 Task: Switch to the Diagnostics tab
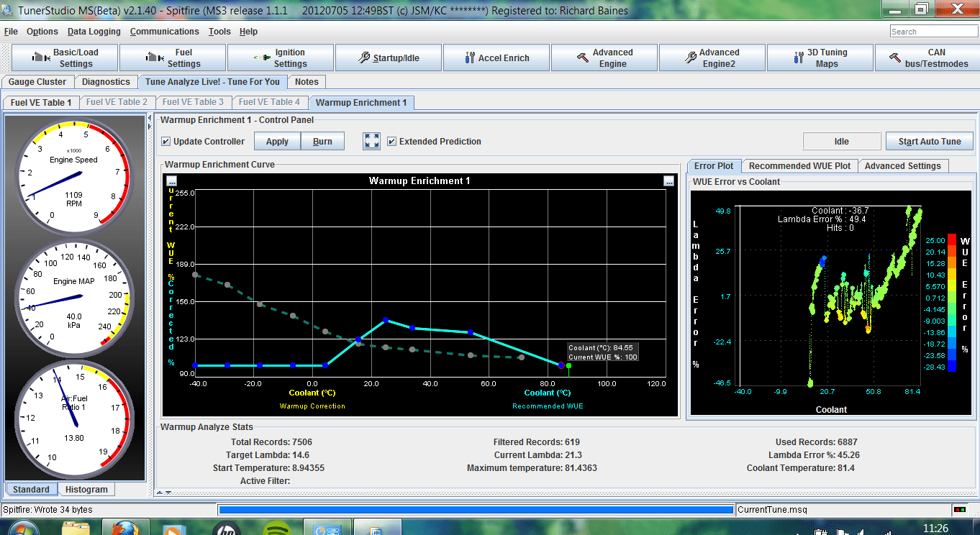click(106, 82)
